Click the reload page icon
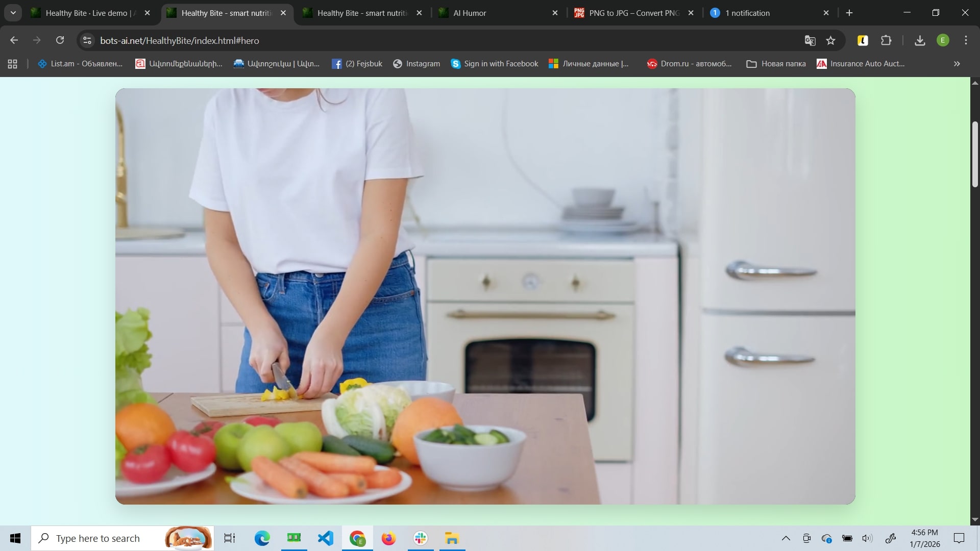Image resolution: width=980 pixels, height=551 pixels. click(60, 40)
